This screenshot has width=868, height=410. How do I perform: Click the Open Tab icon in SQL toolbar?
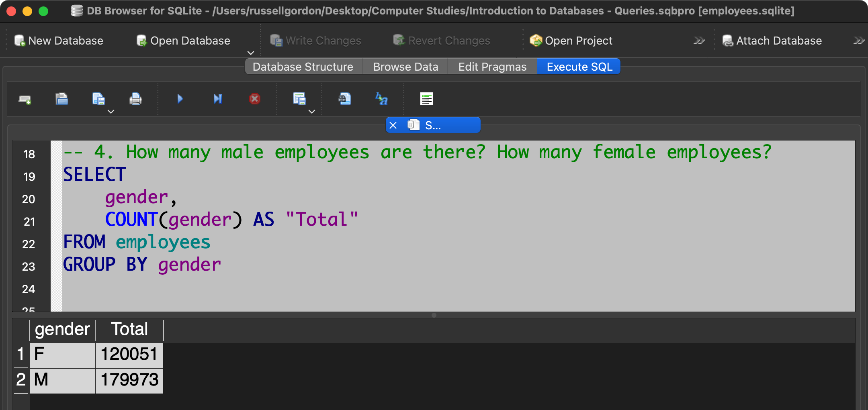tap(25, 99)
